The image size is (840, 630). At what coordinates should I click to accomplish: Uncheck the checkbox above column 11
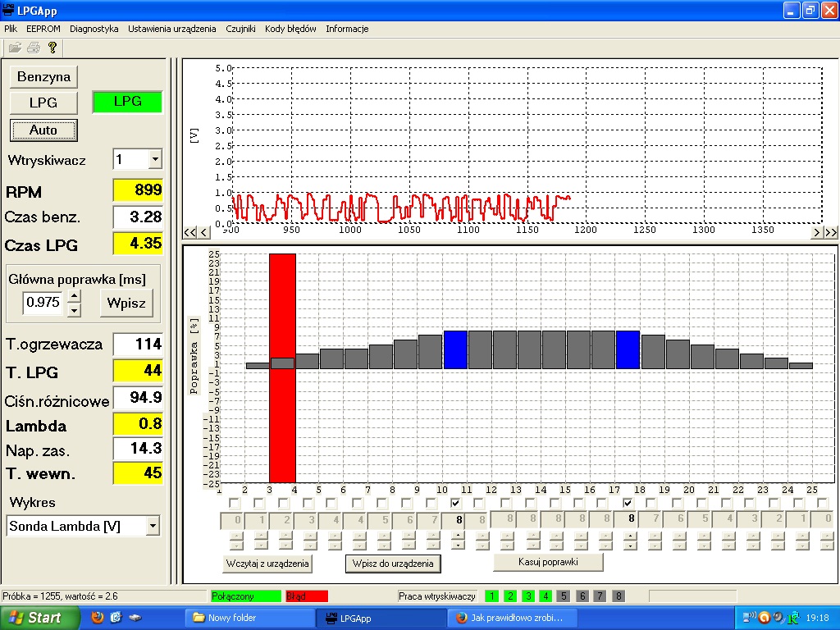click(x=455, y=503)
